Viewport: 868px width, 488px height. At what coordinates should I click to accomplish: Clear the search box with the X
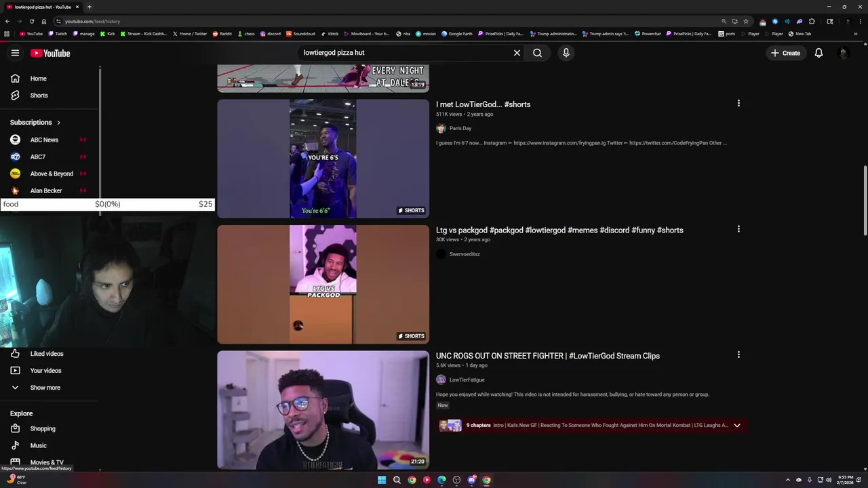517,53
